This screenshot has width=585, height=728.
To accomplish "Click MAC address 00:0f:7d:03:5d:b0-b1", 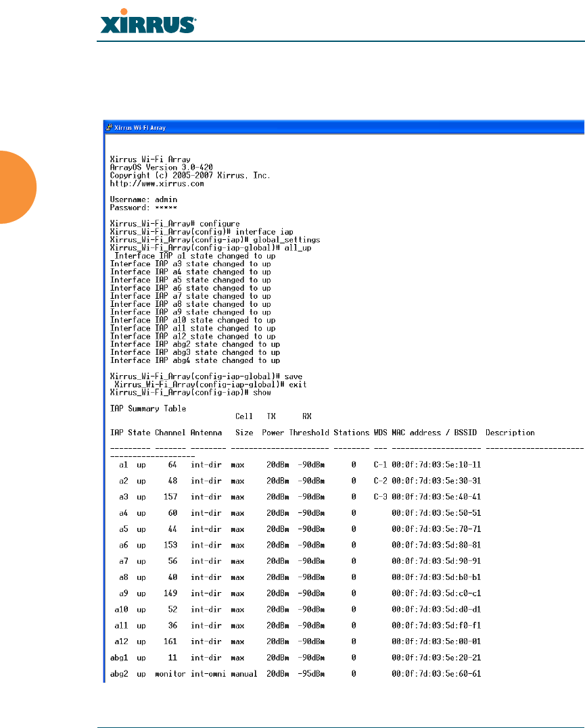I will [x=436, y=577].
